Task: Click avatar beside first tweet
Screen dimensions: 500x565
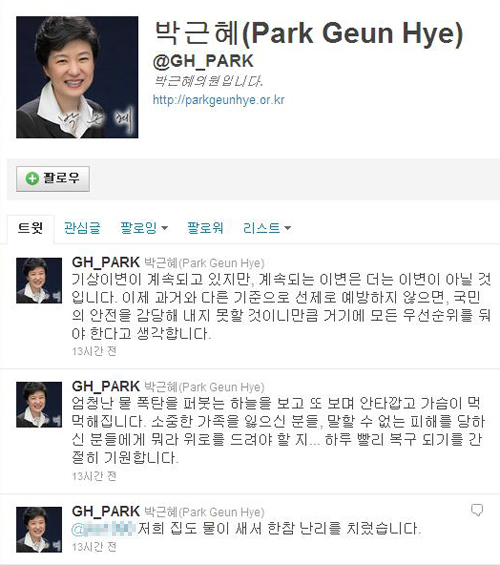Action: (x=39, y=280)
